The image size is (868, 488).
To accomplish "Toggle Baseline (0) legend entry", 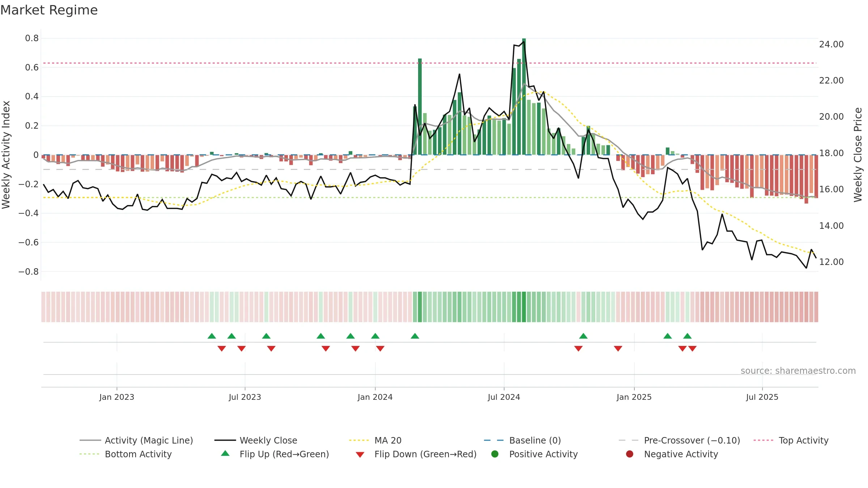I will coord(522,440).
